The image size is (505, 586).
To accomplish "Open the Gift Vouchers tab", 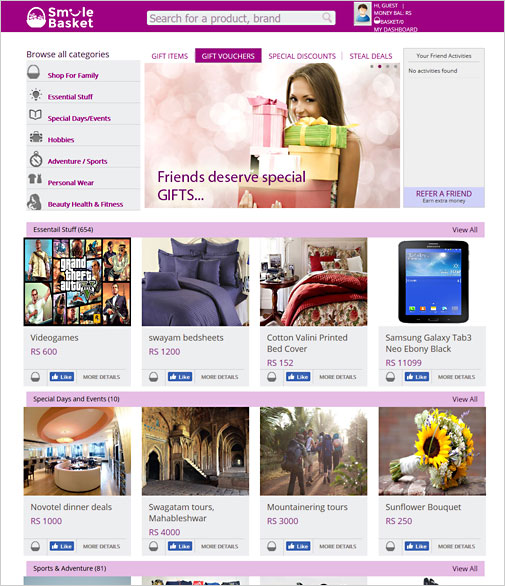I will click(228, 56).
